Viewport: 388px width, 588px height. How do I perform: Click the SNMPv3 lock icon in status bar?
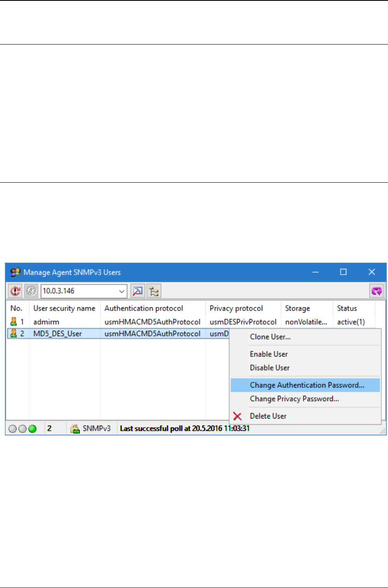75,429
